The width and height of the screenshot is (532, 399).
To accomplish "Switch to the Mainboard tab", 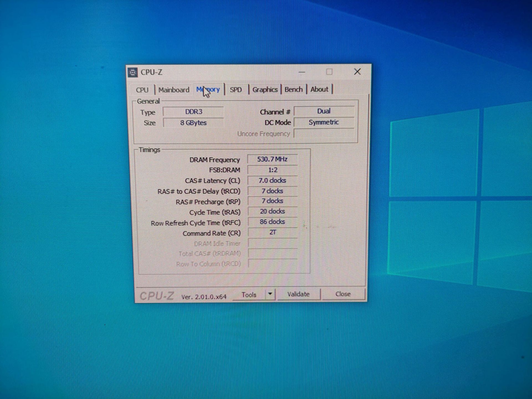I will coord(174,90).
